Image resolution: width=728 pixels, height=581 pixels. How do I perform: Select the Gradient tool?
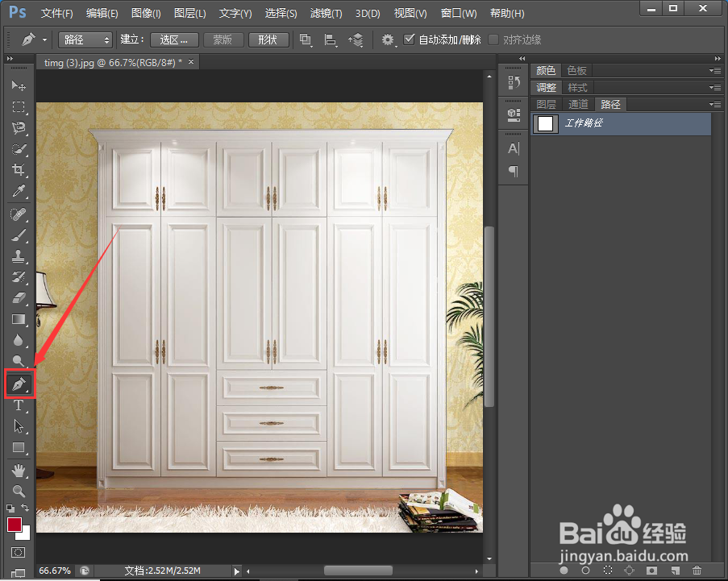click(x=19, y=319)
